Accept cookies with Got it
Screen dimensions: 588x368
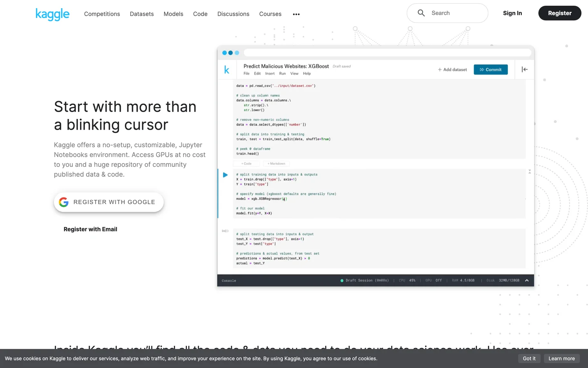point(529,359)
